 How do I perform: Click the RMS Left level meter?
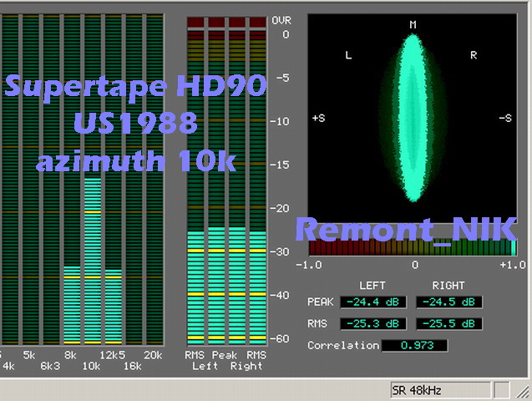(196, 284)
